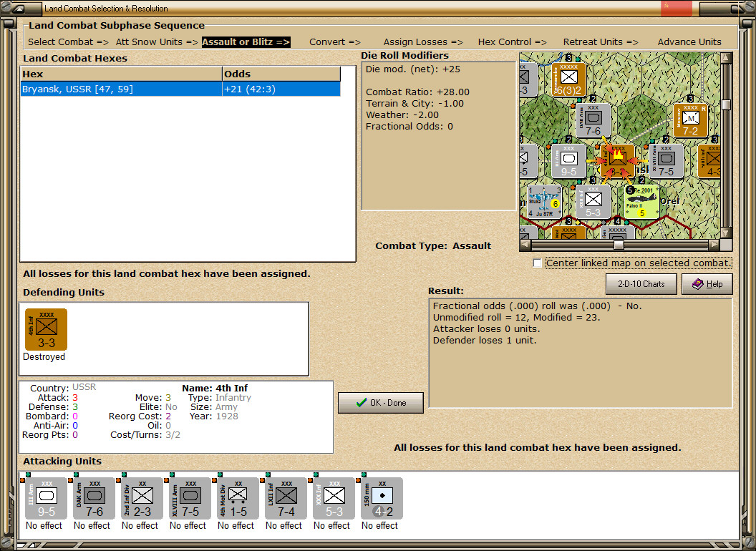
Task: Click 'Weather: -2.00' modifier line
Action: (x=402, y=115)
